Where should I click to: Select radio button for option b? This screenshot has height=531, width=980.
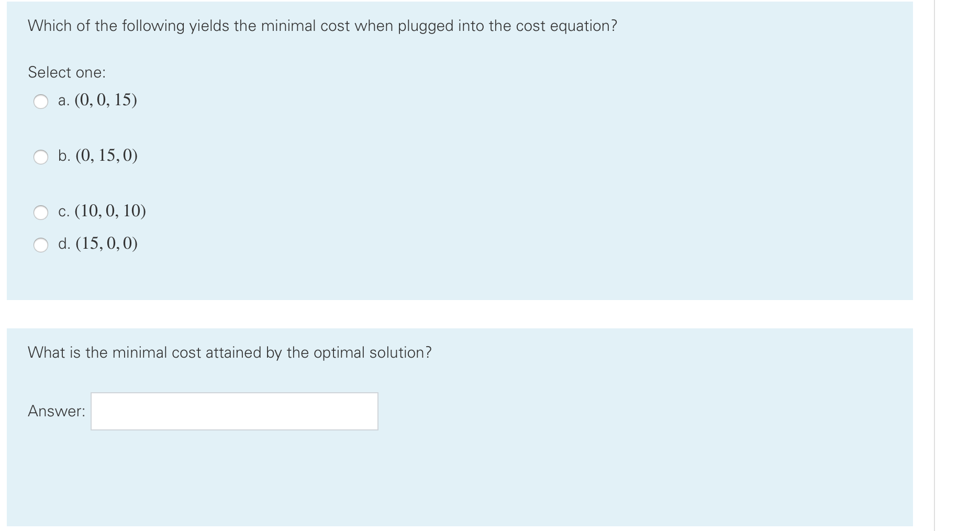tap(41, 157)
